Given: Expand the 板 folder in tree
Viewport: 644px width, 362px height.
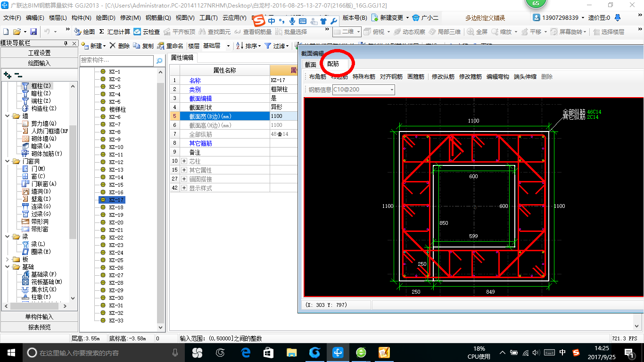Looking at the screenshot, I should point(8,259).
